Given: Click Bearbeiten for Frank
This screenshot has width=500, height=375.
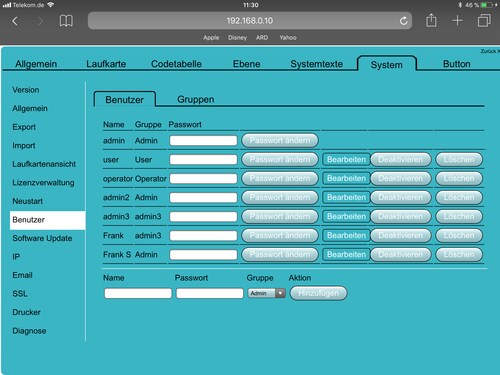Looking at the screenshot, I should 346,236.
